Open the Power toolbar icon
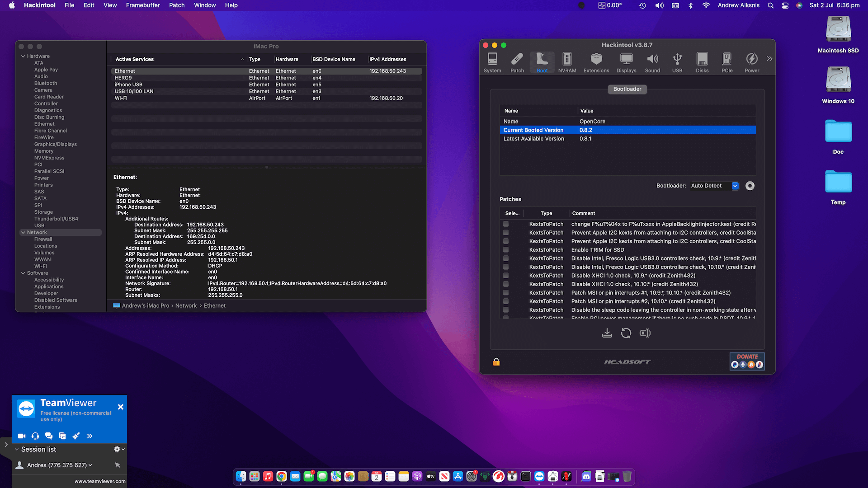This screenshot has height=488, width=868. coord(752,62)
